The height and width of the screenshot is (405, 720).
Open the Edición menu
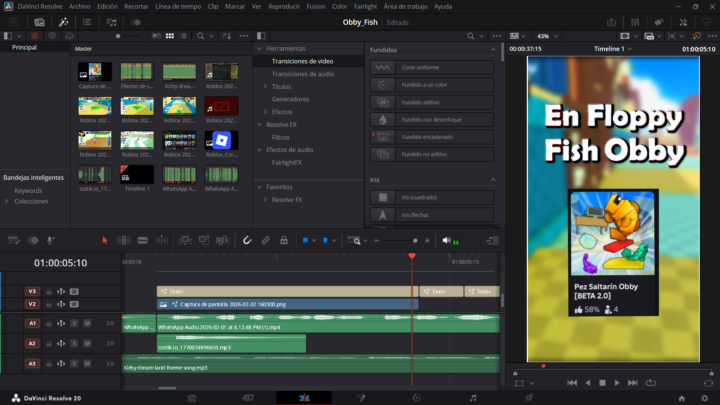(x=107, y=6)
